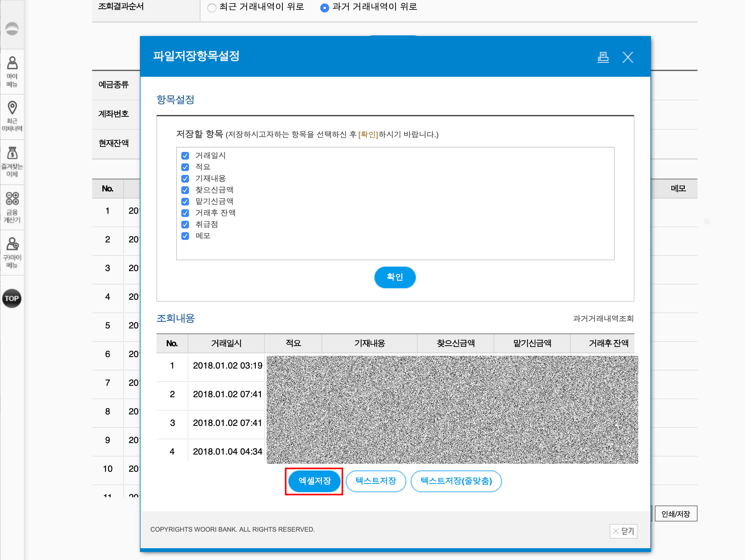The width and height of the screenshot is (745, 560).
Task: Uncheck the 거래일시 checkbox
Action: pyautogui.click(x=185, y=155)
